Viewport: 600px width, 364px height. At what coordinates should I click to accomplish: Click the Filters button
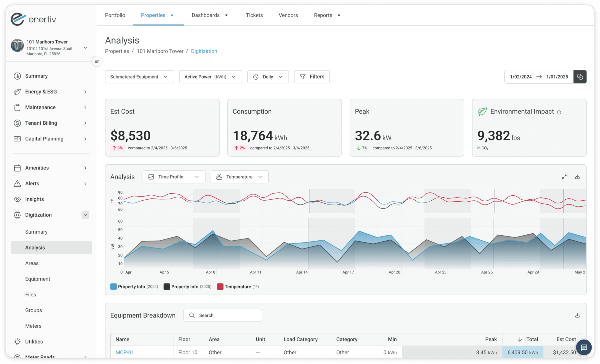coord(312,77)
